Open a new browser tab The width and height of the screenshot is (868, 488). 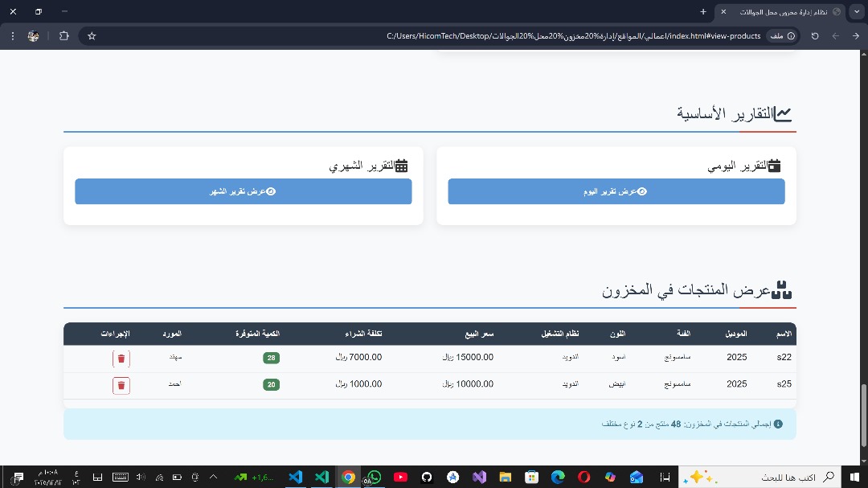[703, 11]
